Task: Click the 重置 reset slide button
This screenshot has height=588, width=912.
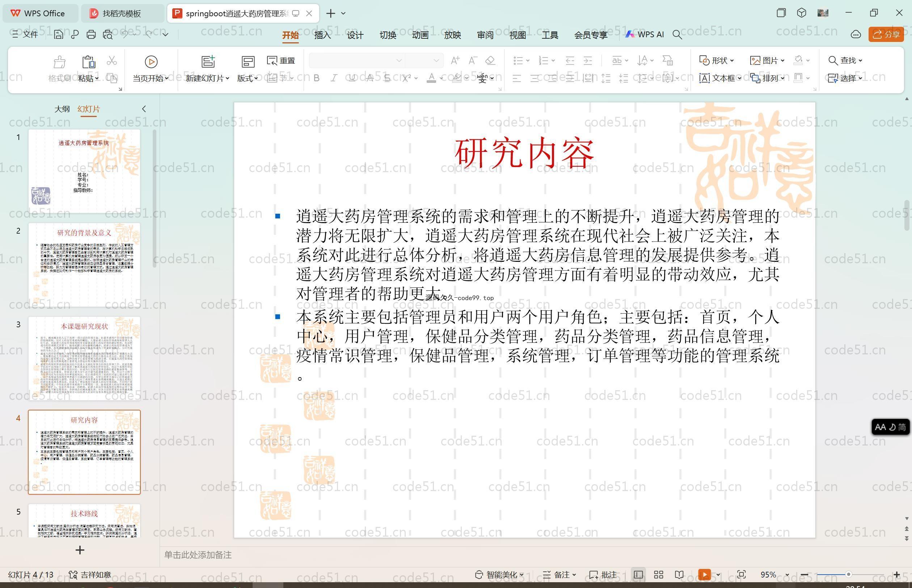Action: pyautogui.click(x=281, y=60)
